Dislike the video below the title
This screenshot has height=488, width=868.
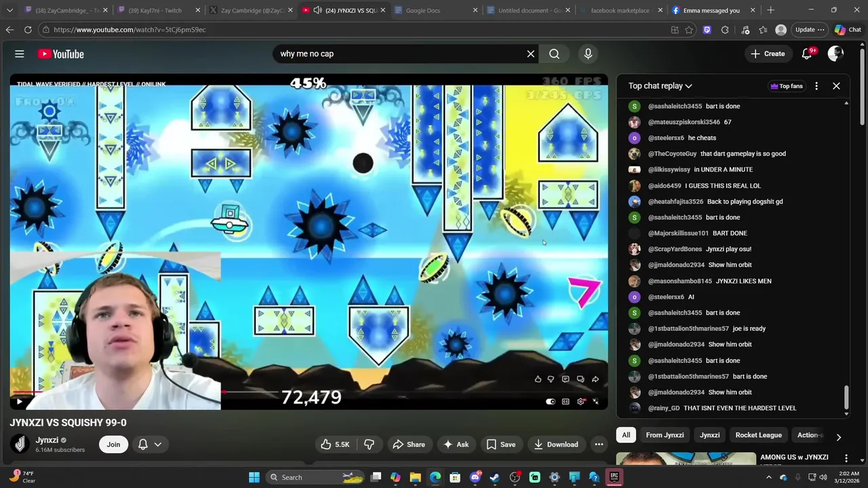370,445
